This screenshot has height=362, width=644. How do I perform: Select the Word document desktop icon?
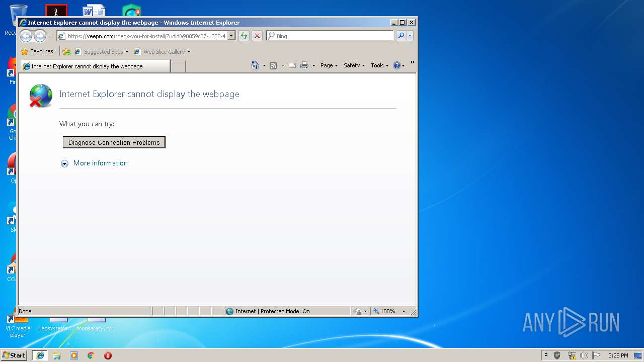[94, 11]
